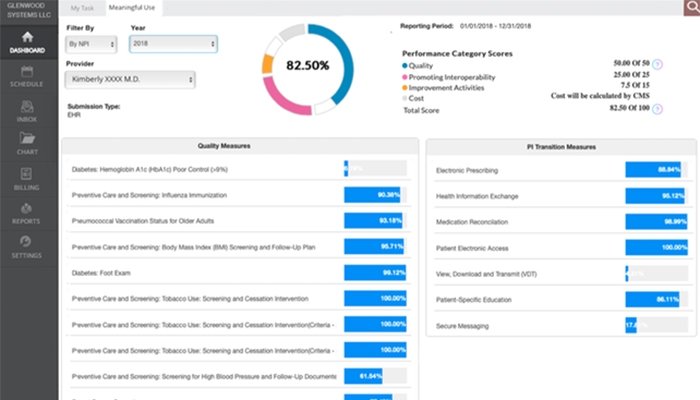Open Reports from the sidebar
The image size is (700, 400).
click(x=27, y=213)
